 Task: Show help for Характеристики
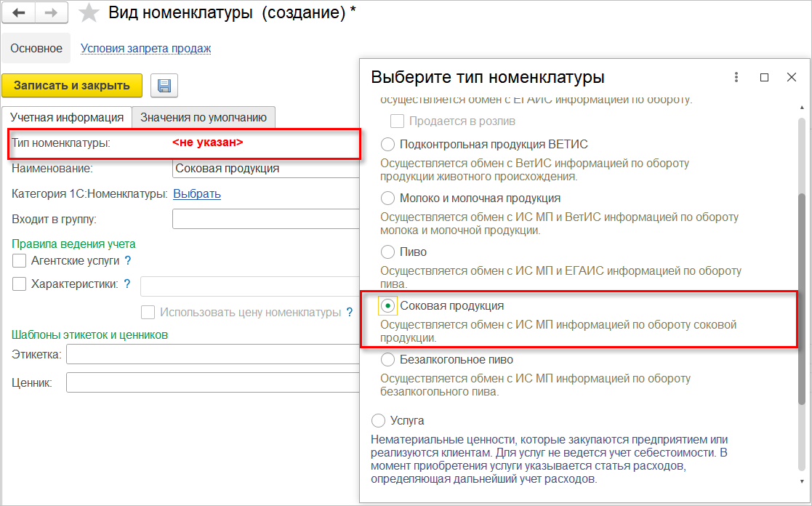pos(127,284)
